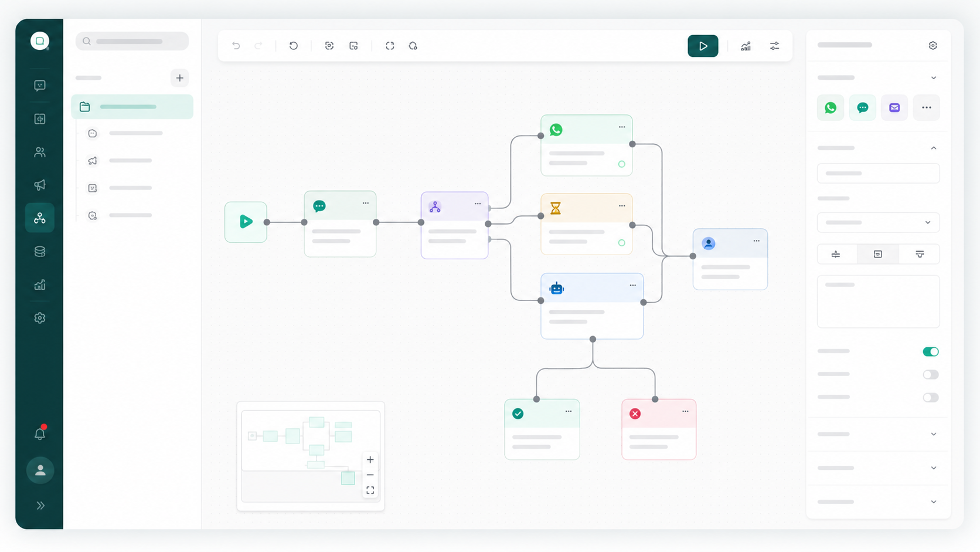This screenshot has height=552, width=980.
Task: Open the failure node three-dot menu
Action: 685,411
